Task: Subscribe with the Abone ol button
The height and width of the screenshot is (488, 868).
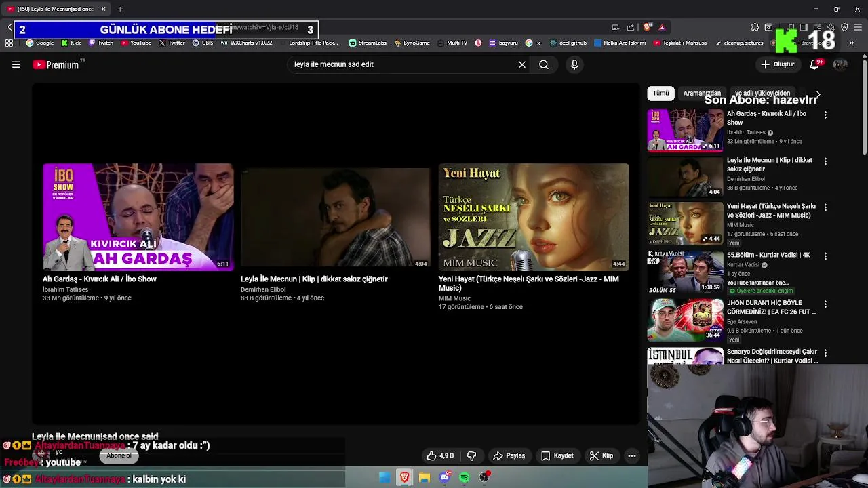Action: pyautogui.click(x=119, y=455)
